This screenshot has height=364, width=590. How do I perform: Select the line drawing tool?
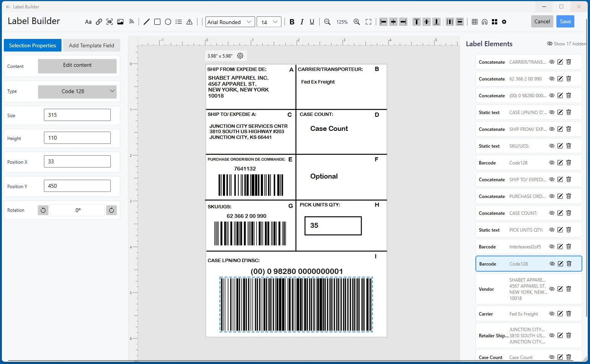(x=146, y=22)
